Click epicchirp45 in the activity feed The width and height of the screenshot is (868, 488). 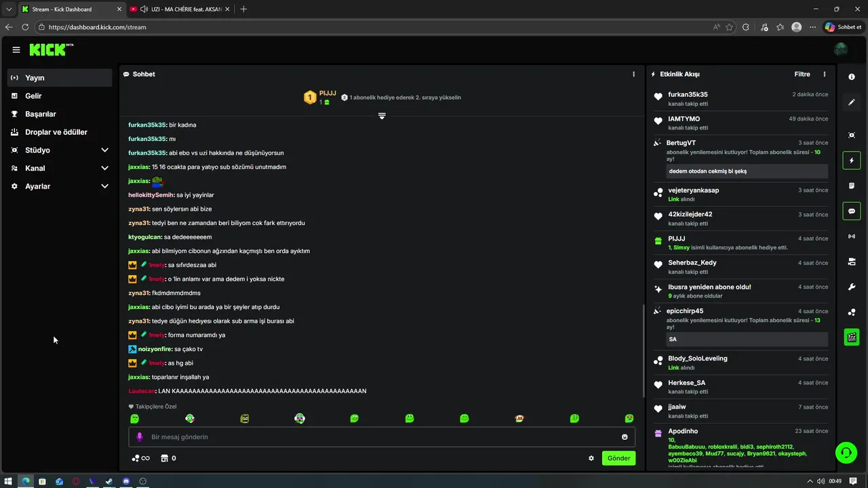click(x=685, y=311)
